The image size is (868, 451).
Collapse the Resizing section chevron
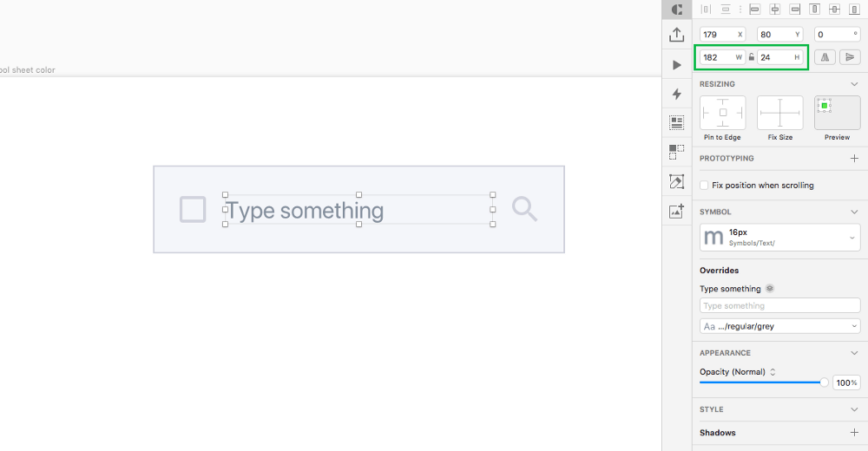(854, 84)
